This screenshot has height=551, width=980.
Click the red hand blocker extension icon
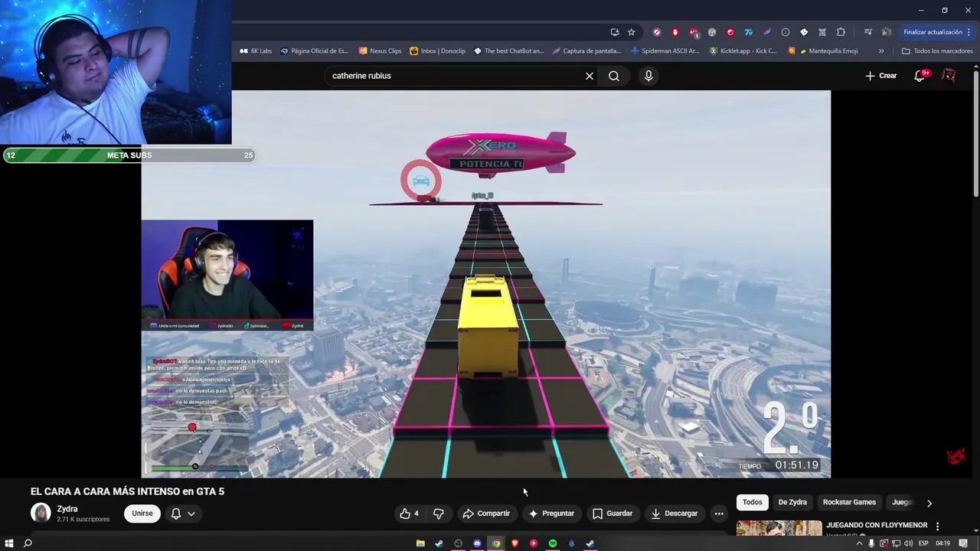tap(675, 32)
